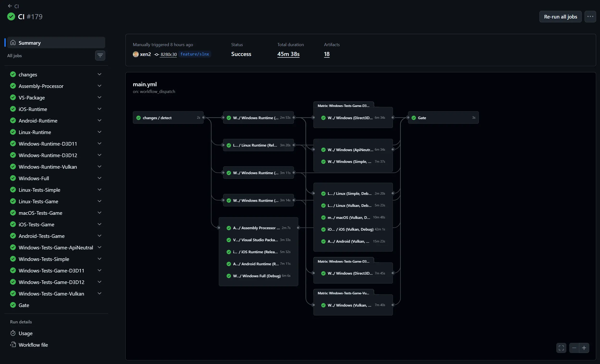Open the three-dots run options menu
Screen dimensions: 600x364
590,17
